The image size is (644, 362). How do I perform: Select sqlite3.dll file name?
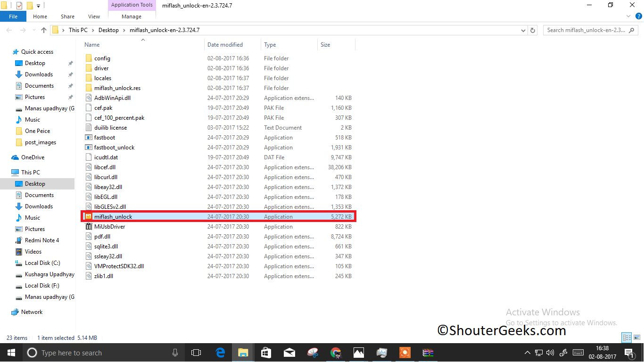click(106, 247)
